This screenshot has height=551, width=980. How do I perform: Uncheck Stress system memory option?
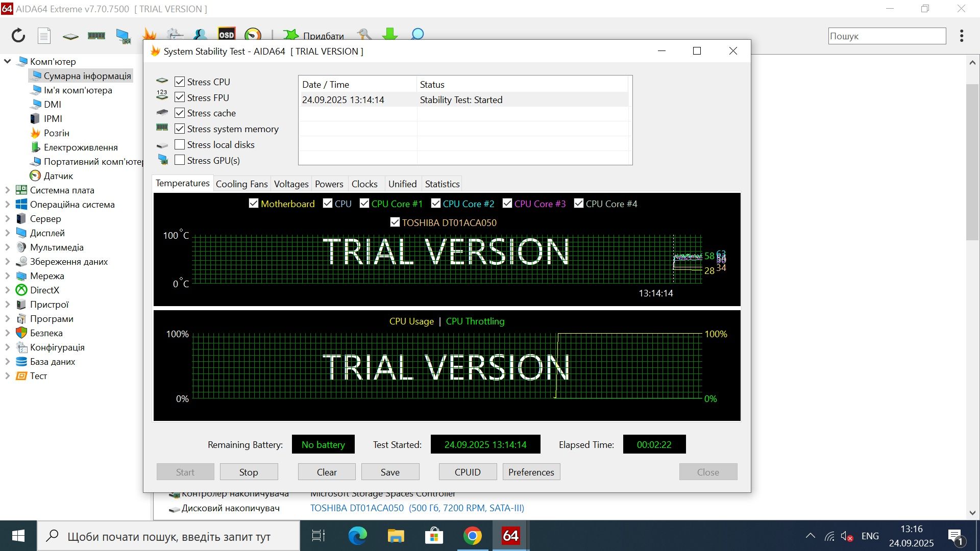pyautogui.click(x=180, y=129)
